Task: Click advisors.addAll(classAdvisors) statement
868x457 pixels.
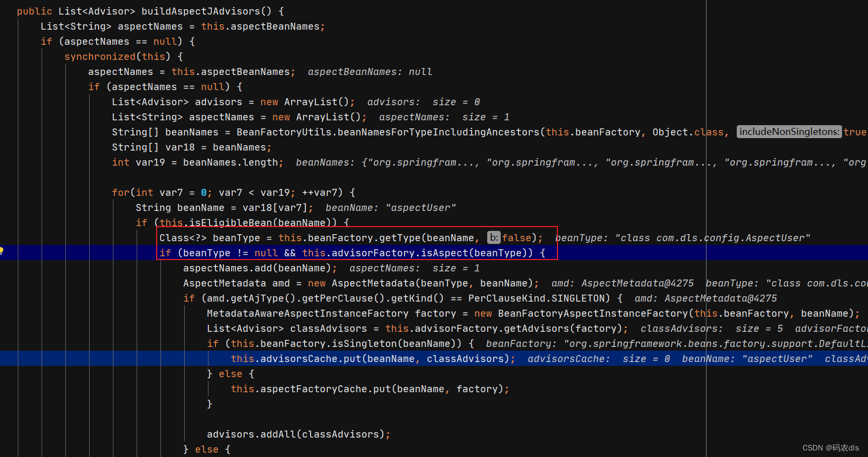Action: tap(299, 434)
